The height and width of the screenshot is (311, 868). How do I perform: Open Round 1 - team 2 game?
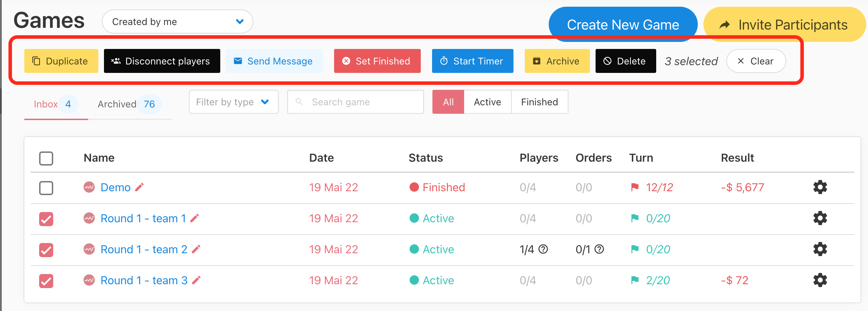click(144, 249)
